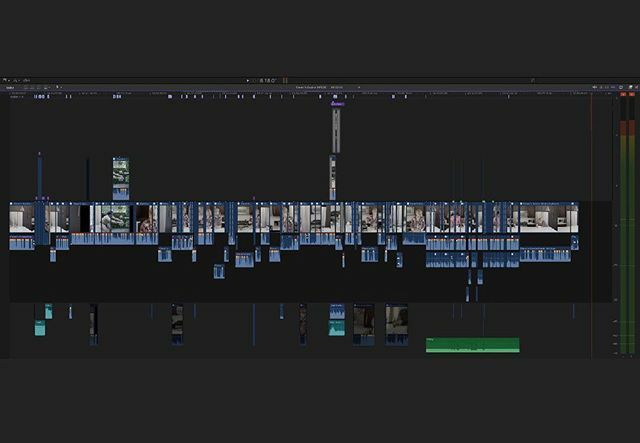
Task: Select the purple title clip above the timeline
Action: click(x=337, y=104)
